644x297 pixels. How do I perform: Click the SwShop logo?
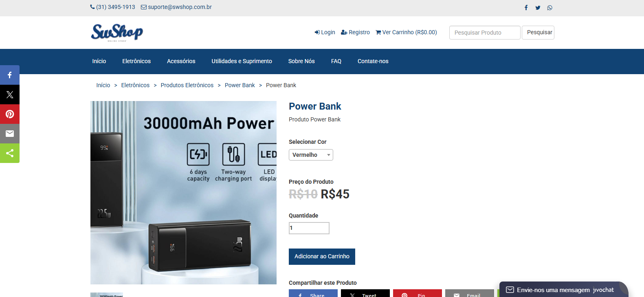tap(117, 33)
